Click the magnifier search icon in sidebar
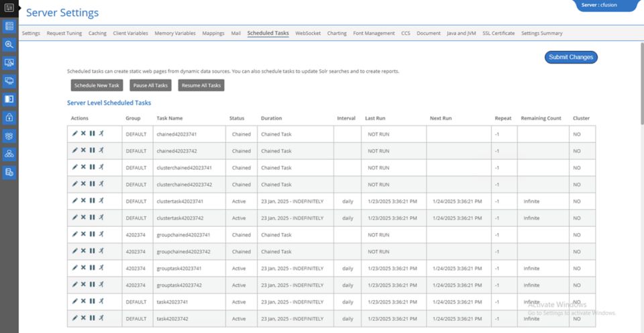 coord(9,45)
